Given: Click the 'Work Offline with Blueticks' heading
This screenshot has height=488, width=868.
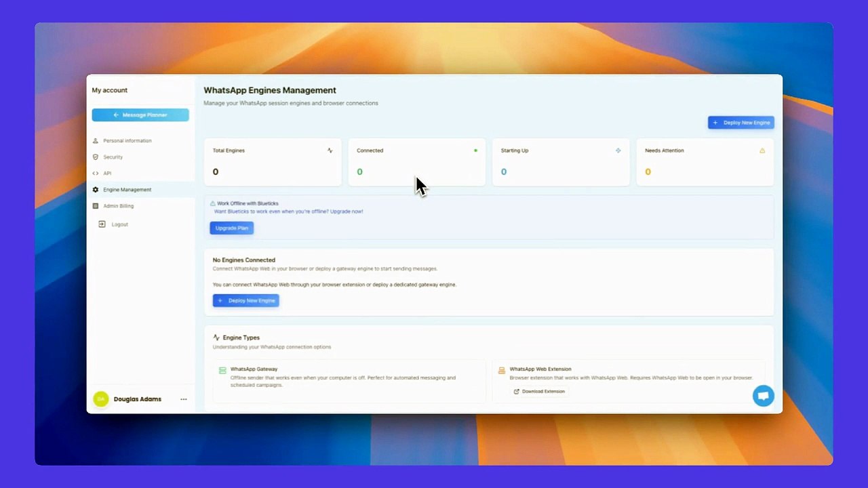Looking at the screenshot, I should click(248, 203).
